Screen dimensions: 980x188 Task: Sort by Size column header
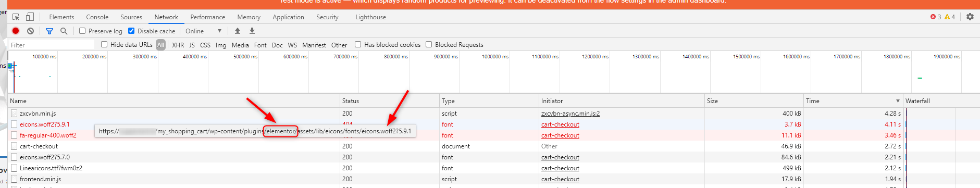[754, 101]
